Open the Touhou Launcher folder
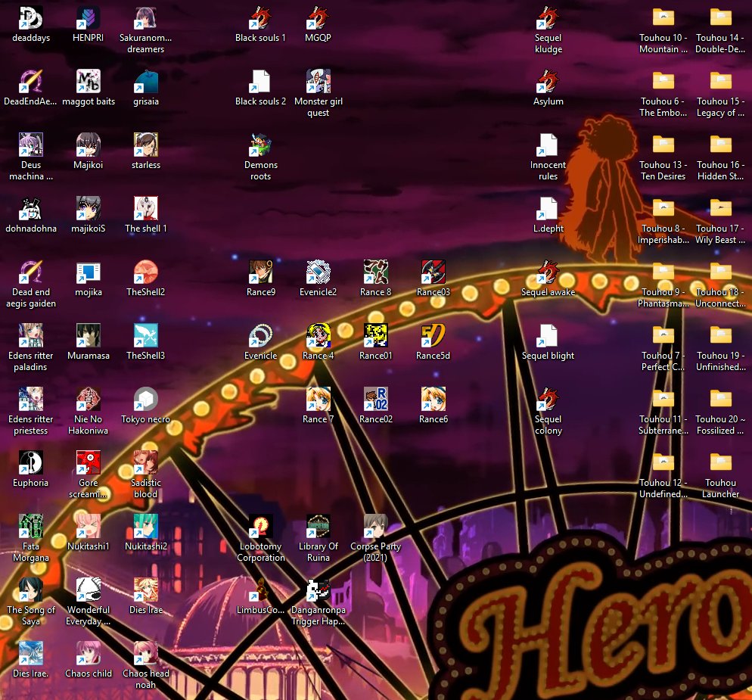 click(721, 462)
